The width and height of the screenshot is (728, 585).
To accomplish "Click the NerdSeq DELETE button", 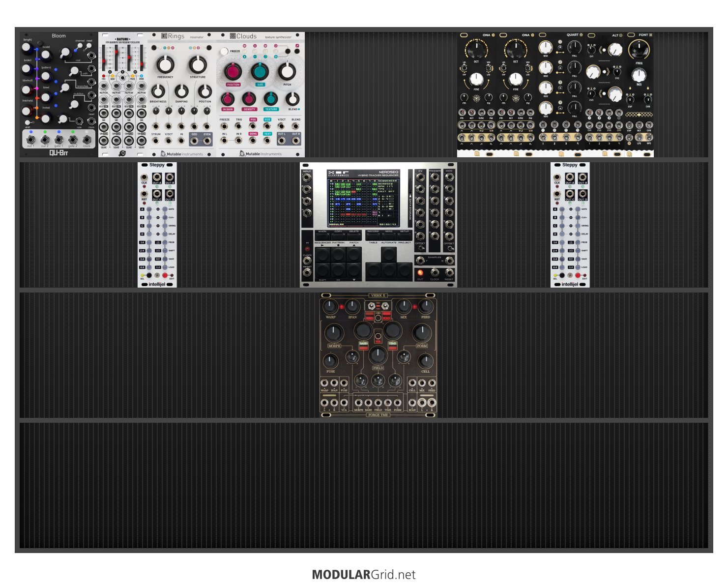I will pyautogui.click(x=354, y=236).
